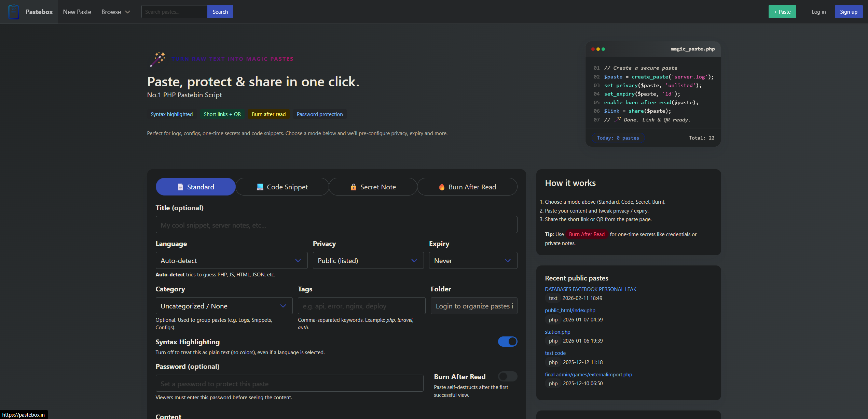The width and height of the screenshot is (868, 419).
Task: Open the Expiry Never dropdown
Action: [x=473, y=261]
